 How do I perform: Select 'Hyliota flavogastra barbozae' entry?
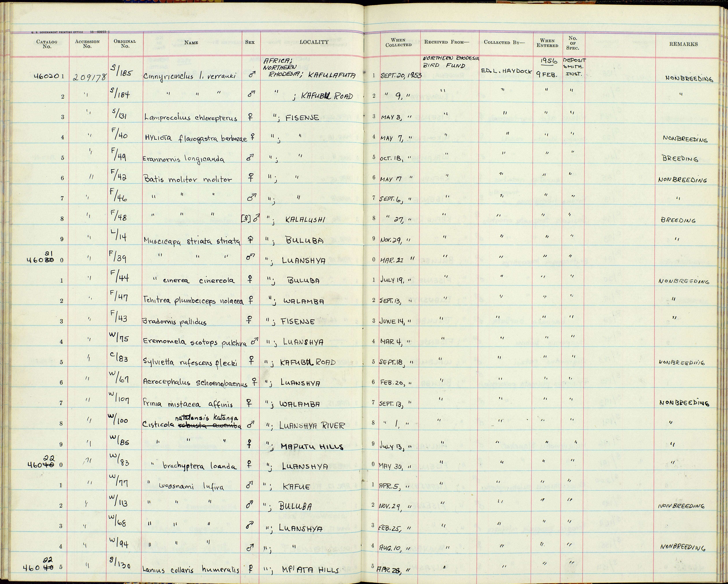[196, 138]
